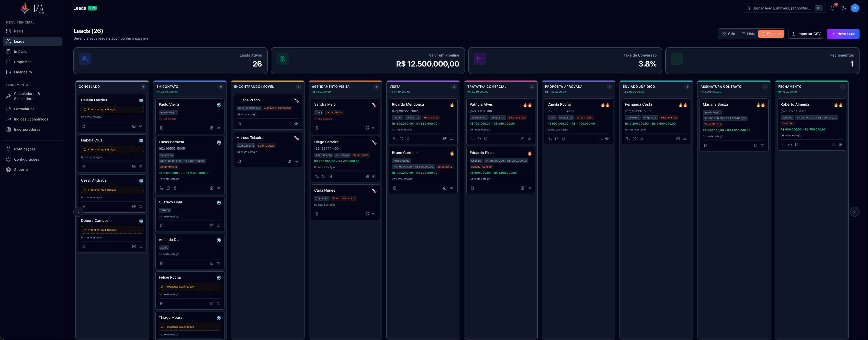
Task: Click the fire icon on Ricardo Mendonça card
Action: [x=452, y=105]
